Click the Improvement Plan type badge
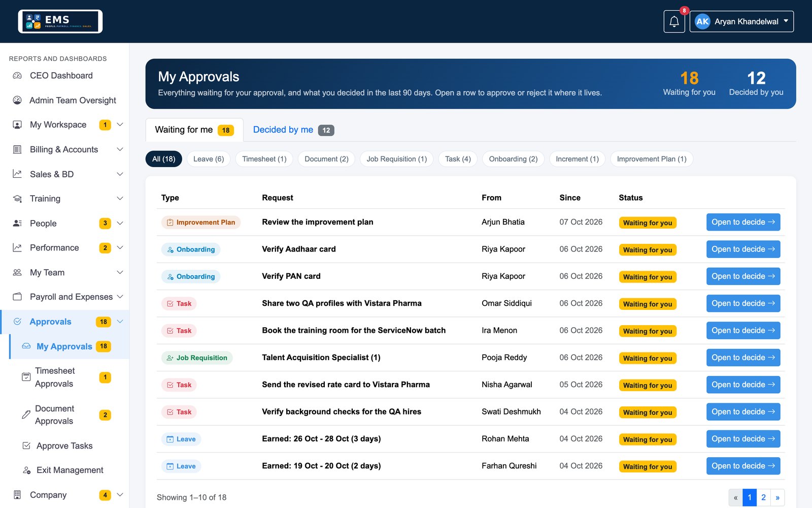 [x=201, y=223]
